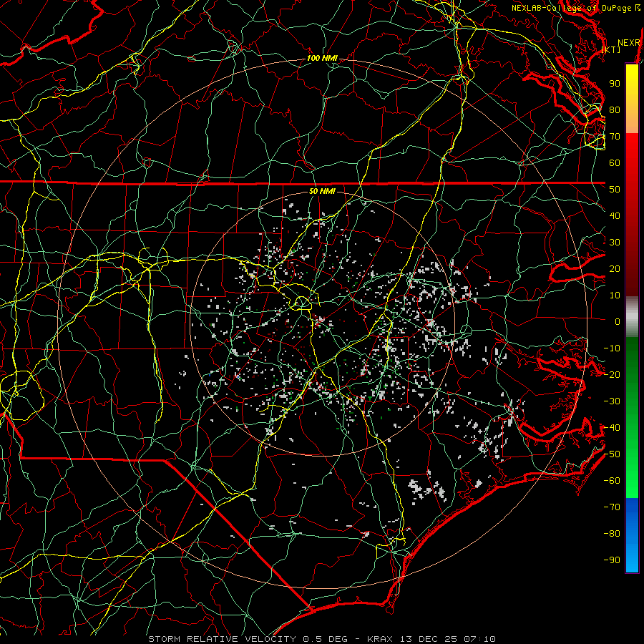
Task: Click the 90 value on the velocity scale
Action: pyautogui.click(x=615, y=84)
